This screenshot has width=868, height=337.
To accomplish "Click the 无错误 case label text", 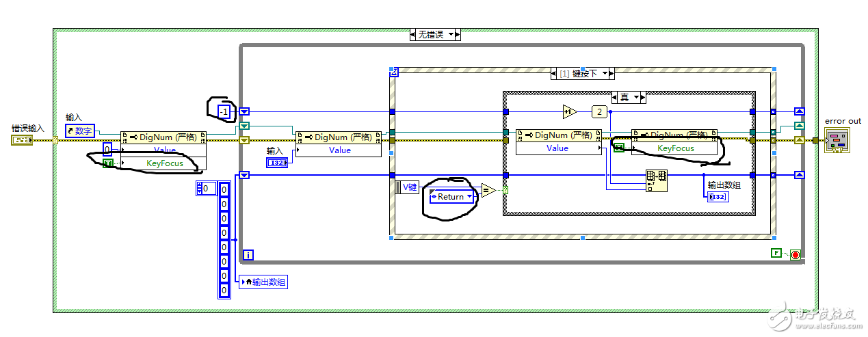I will (x=432, y=34).
